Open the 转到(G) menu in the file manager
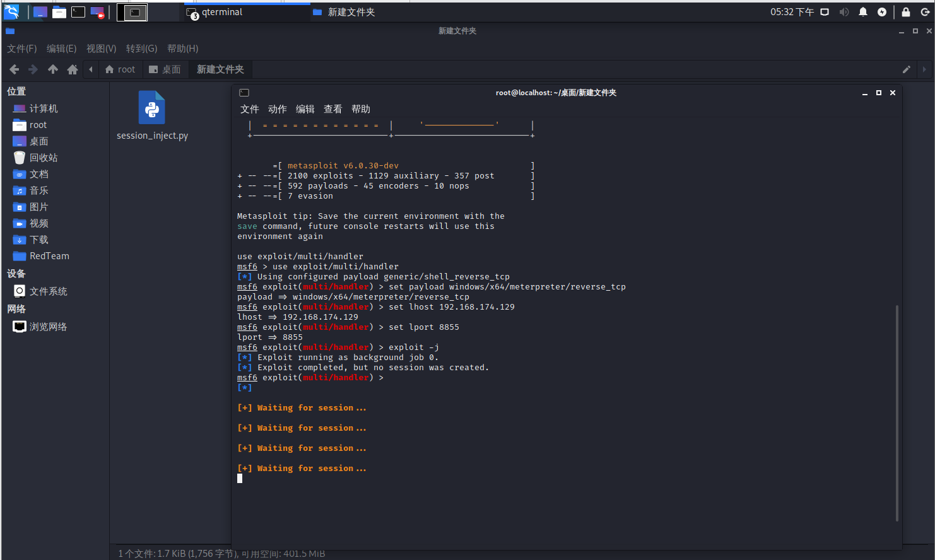 [x=141, y=49]
